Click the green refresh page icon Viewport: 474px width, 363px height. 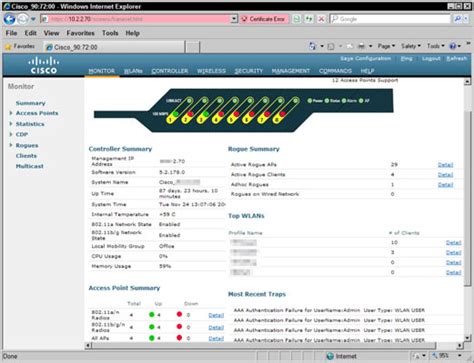[x=309, y=19]
